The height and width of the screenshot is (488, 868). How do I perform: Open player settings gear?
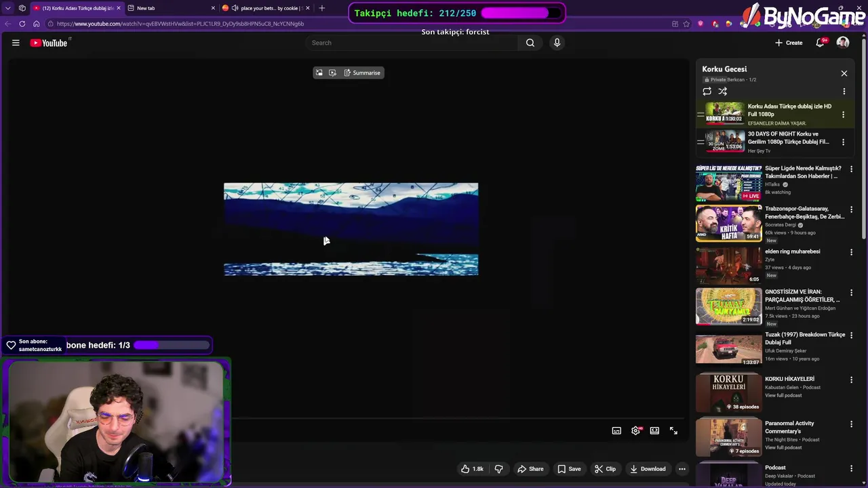(635, 430)
